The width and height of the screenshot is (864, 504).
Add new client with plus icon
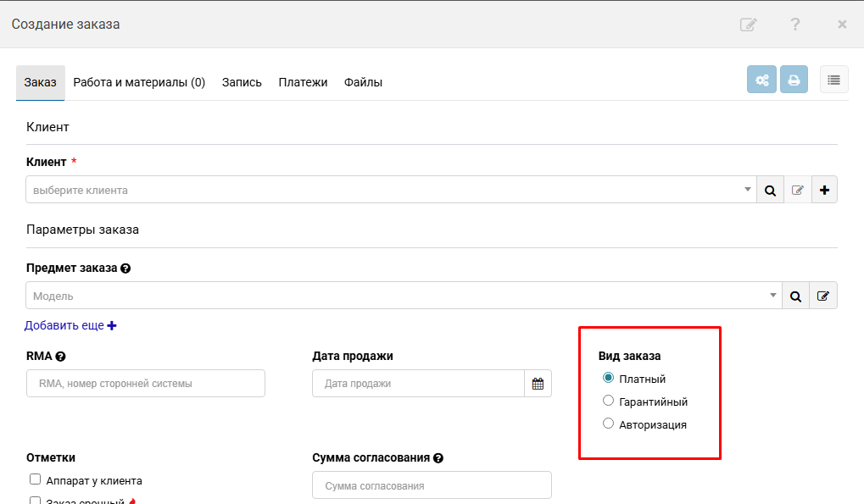click(x=824, y=191)
